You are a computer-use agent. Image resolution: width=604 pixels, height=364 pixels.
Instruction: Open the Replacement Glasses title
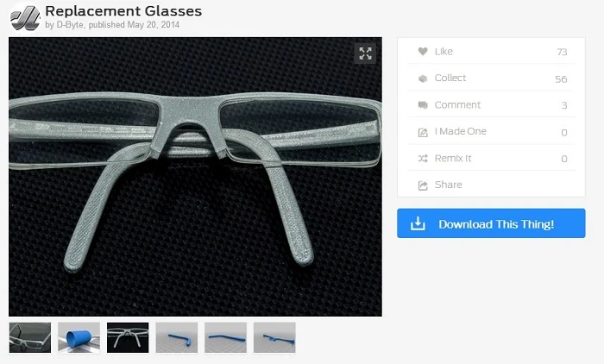point(123,11)
